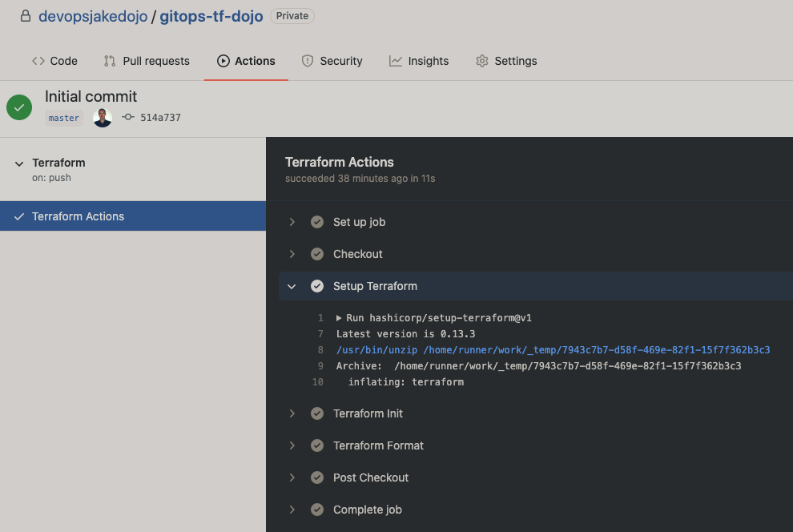Click the Initial commit title
Screen dimensions: 793x532
click(91, 97)
